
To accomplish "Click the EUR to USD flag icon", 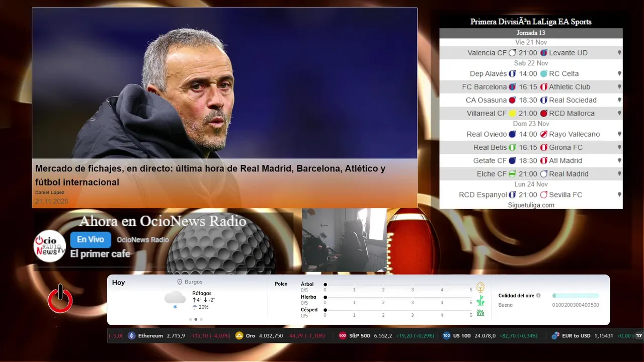I will pyautogui.click(x=555, y=336).
